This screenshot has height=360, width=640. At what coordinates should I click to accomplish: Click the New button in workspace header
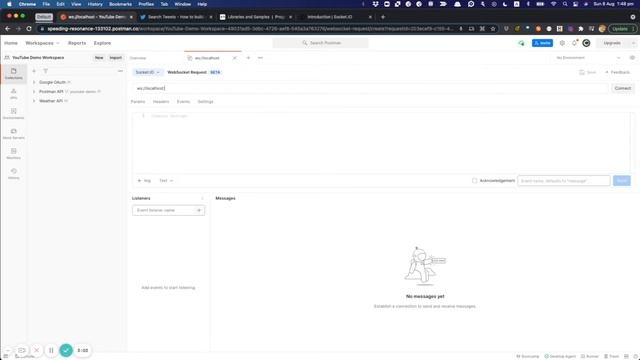tap(99, 58)
